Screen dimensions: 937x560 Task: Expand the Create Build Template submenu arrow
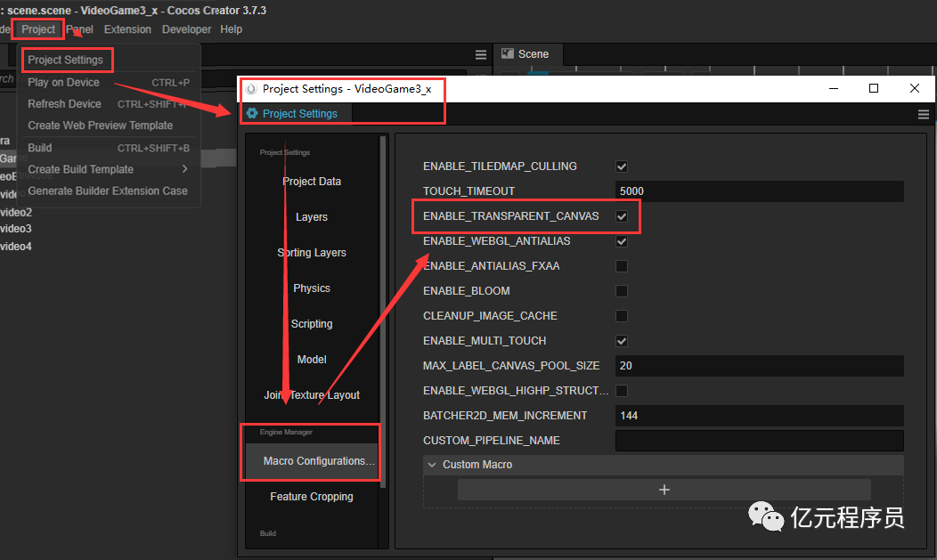tap(184, 169)
